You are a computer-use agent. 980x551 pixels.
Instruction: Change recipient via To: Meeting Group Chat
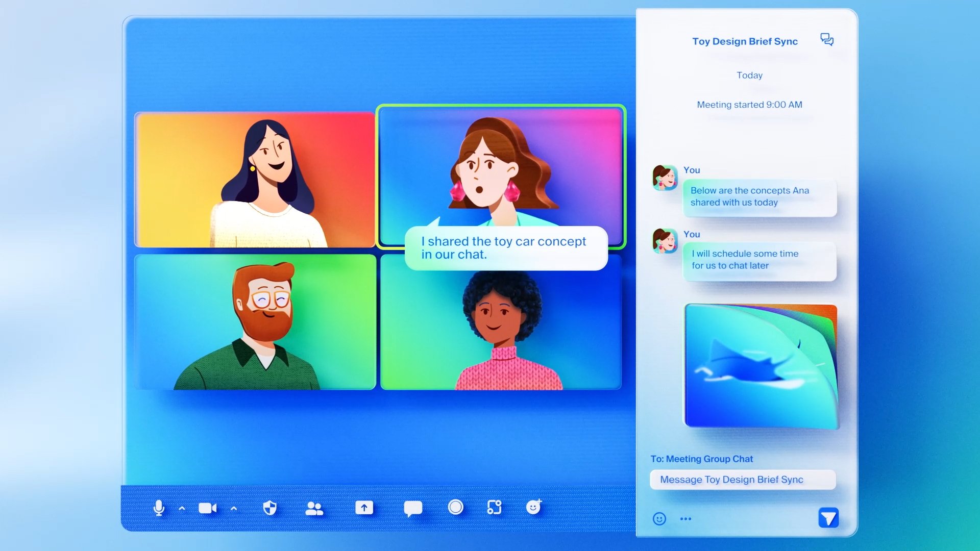tap(701, 459)
